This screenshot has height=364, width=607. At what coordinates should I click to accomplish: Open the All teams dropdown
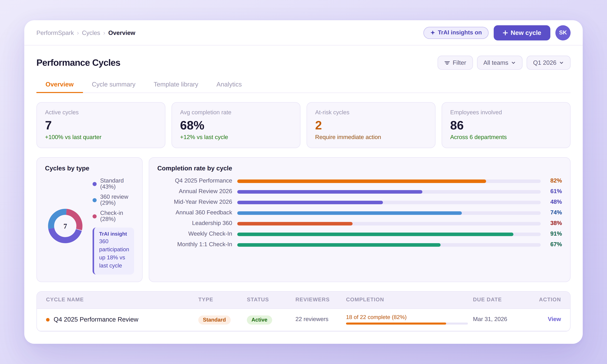coord(499,63)
